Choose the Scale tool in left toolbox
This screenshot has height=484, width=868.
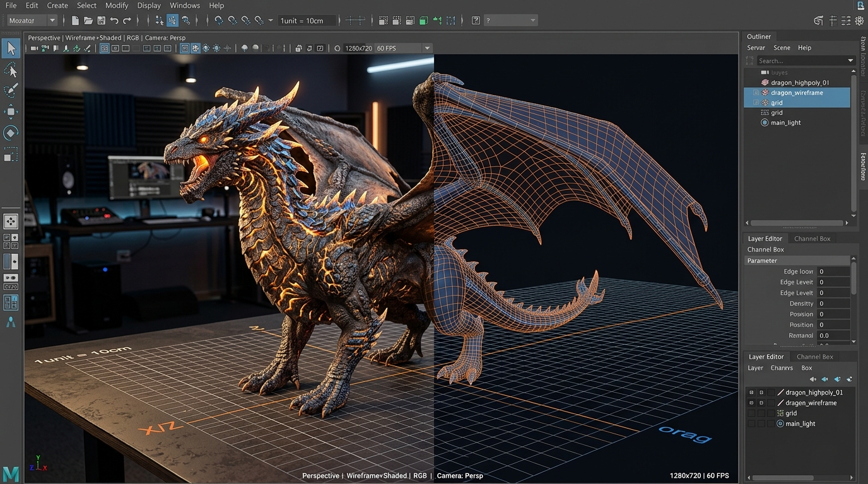click(x=11, y=154)
